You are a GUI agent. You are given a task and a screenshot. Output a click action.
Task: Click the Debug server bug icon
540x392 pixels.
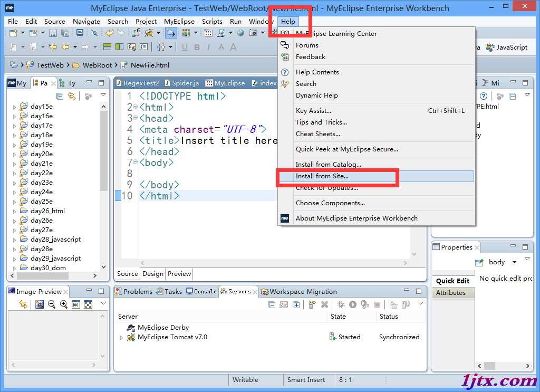pos(341,304)
